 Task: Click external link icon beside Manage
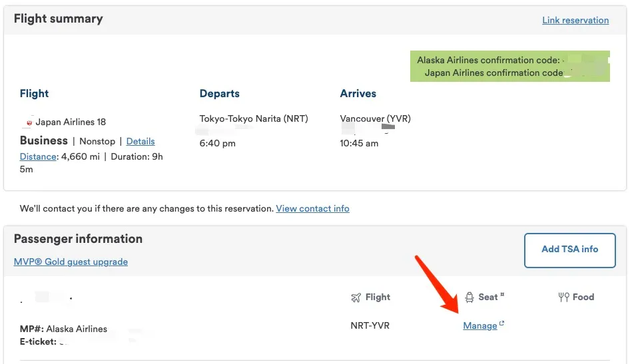pos(501,323)
